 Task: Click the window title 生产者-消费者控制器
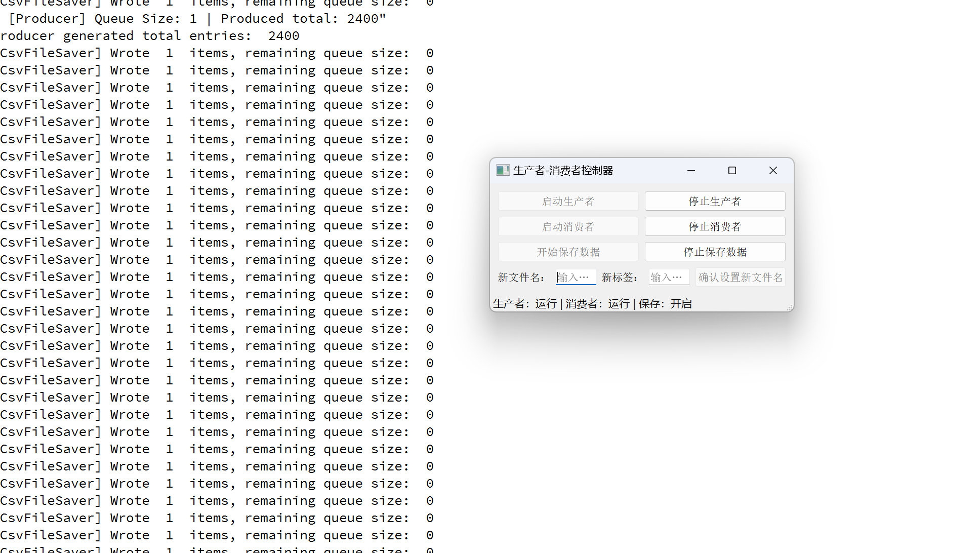[x=563, y=171]
